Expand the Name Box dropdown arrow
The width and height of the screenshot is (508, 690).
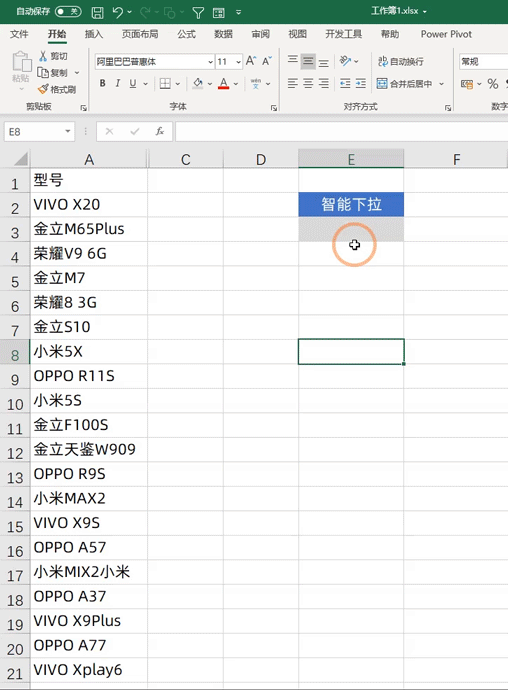point(68,131)
